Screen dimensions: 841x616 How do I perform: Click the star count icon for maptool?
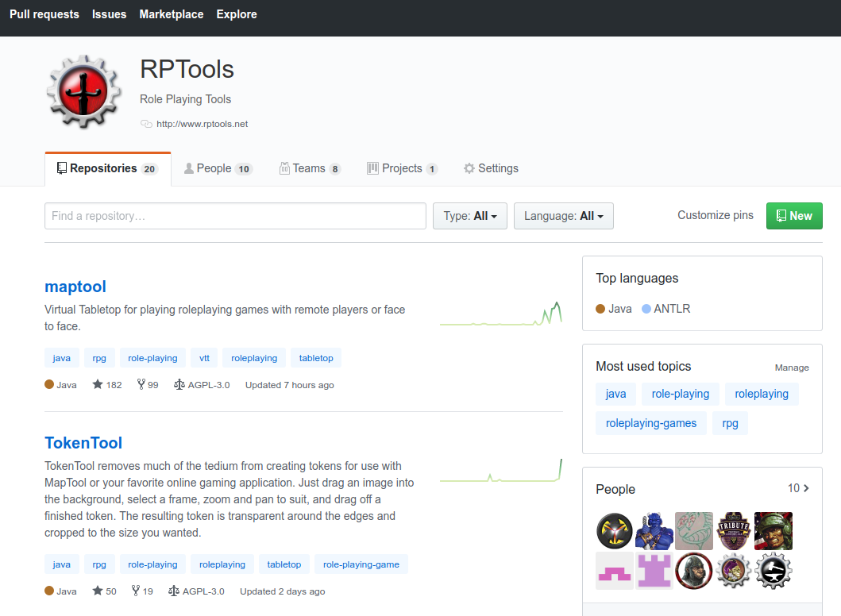click(x=98, y=384)
